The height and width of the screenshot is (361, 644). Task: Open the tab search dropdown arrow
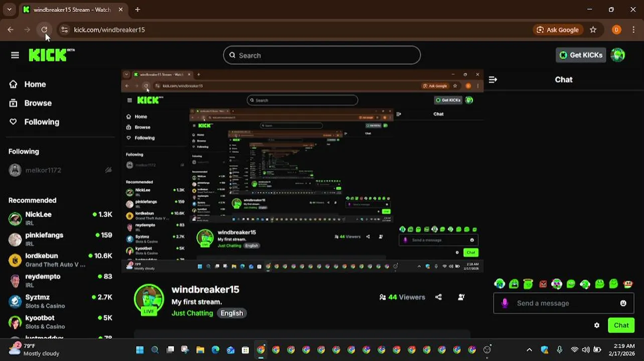click(x=9, y=10)
